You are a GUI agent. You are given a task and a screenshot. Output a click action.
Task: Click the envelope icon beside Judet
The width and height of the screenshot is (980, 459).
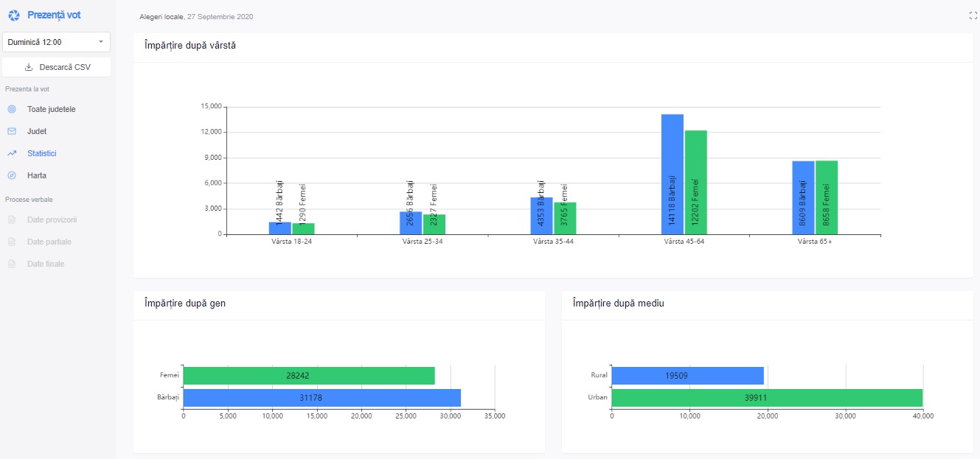[x=12, y=131]
